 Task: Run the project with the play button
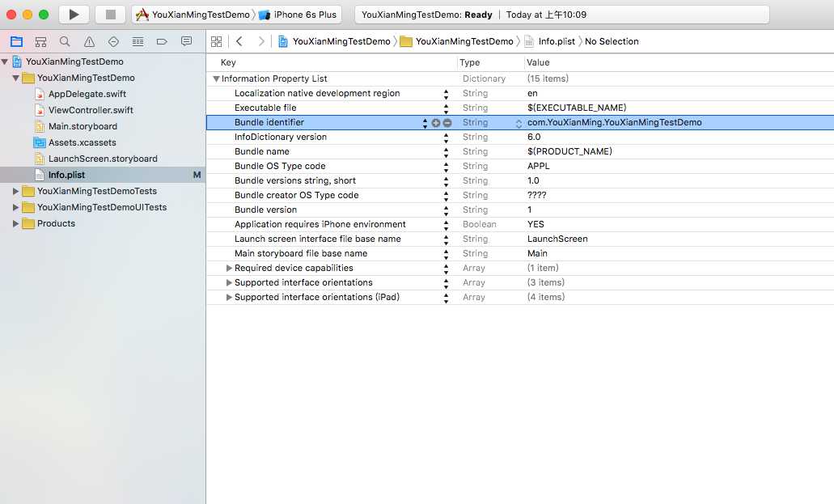[74, 15]
